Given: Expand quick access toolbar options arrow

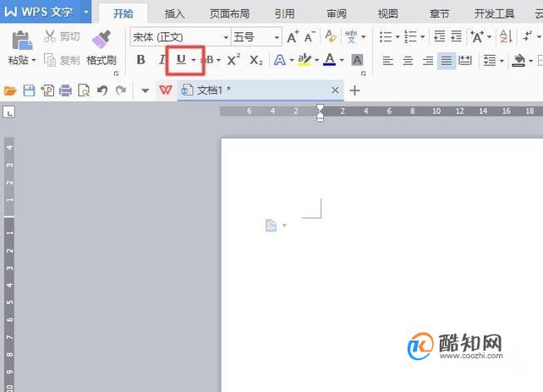Looking at the screenshot, I should (x=145, y=91).
